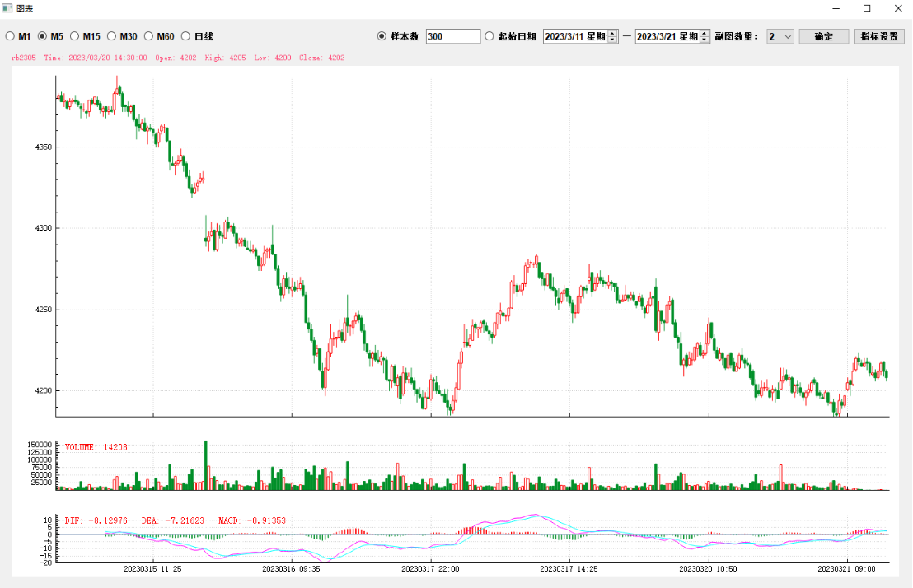Image resolution: width=913 pixels, height=588 pixels.
Task: Decrement the start date with down arrow
Action: click(x=612, y=40)
